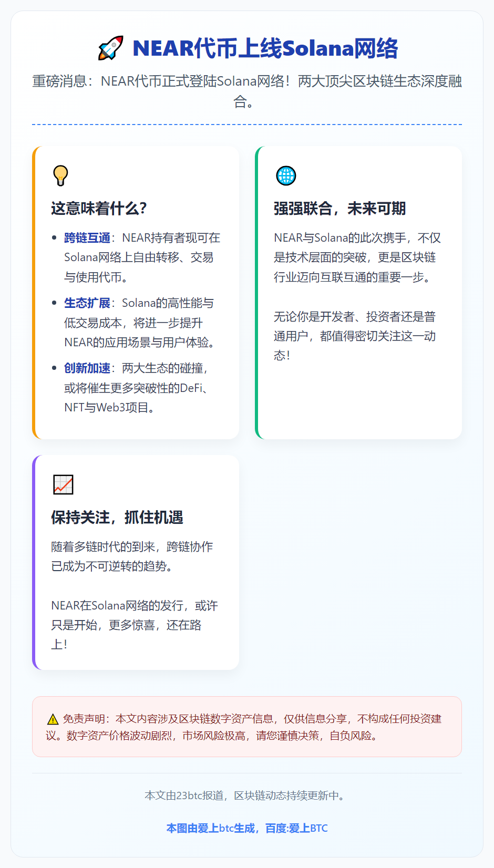Click the footer line 本文由23btc报道
Screen dimensions: 494x868
[247, 795]
